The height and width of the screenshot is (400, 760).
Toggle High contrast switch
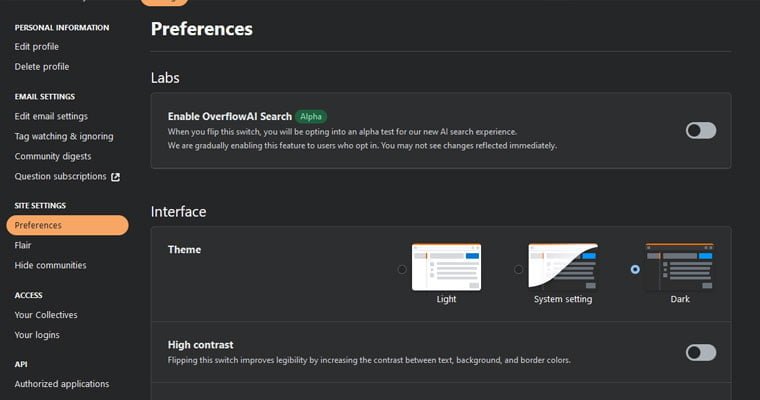[x=701, y=352]
